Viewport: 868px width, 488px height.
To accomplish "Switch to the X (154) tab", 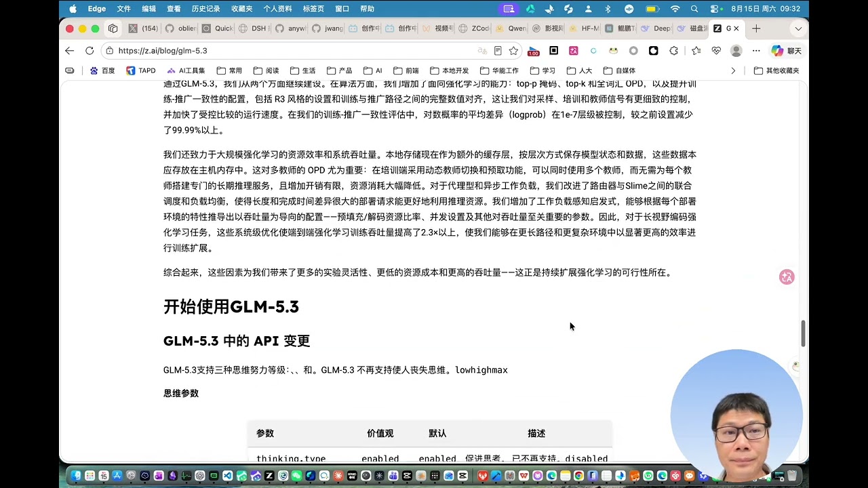I will [x=143, y=28].
